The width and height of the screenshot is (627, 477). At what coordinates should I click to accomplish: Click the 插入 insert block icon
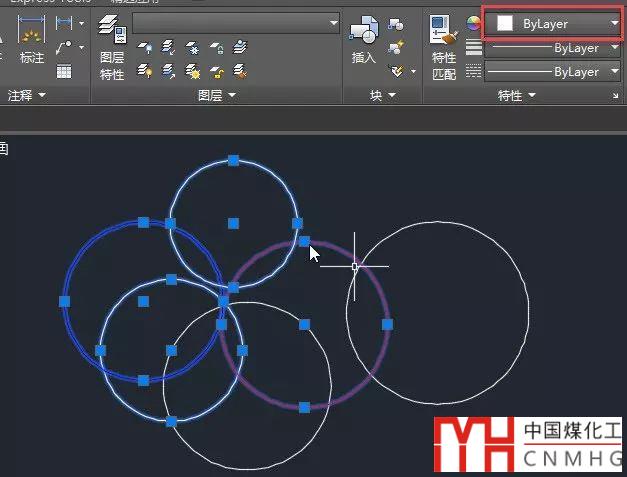click(364, 42)
